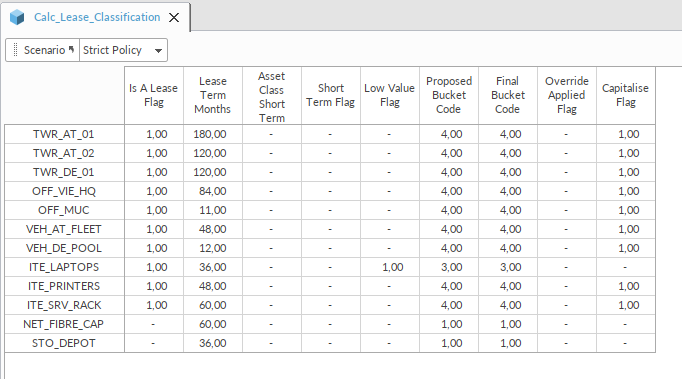
Task: Select the VEH_DE_POOL row header
Action: click(64, 248)
